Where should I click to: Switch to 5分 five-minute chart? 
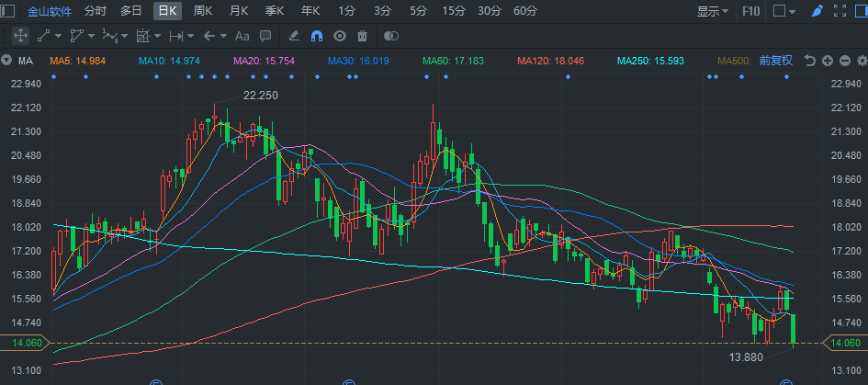(418, 10)
